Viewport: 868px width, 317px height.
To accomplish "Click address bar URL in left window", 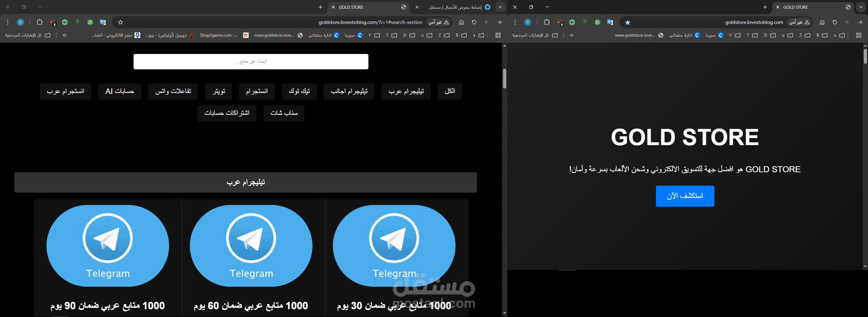I will point(371,22).
